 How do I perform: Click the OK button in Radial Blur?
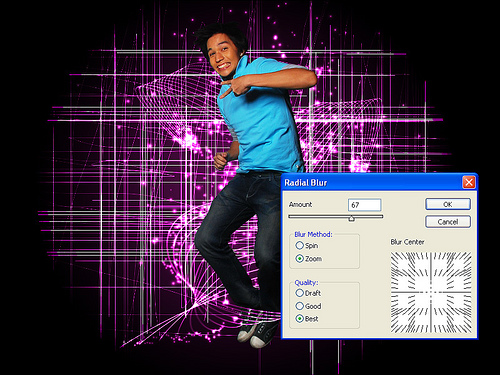tap(448, 204)
